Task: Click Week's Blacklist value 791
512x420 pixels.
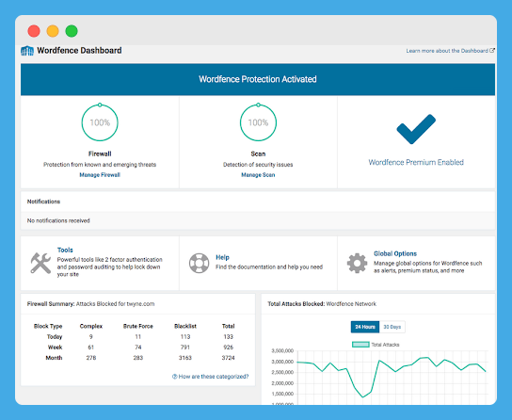Action: tap(185, 347)
